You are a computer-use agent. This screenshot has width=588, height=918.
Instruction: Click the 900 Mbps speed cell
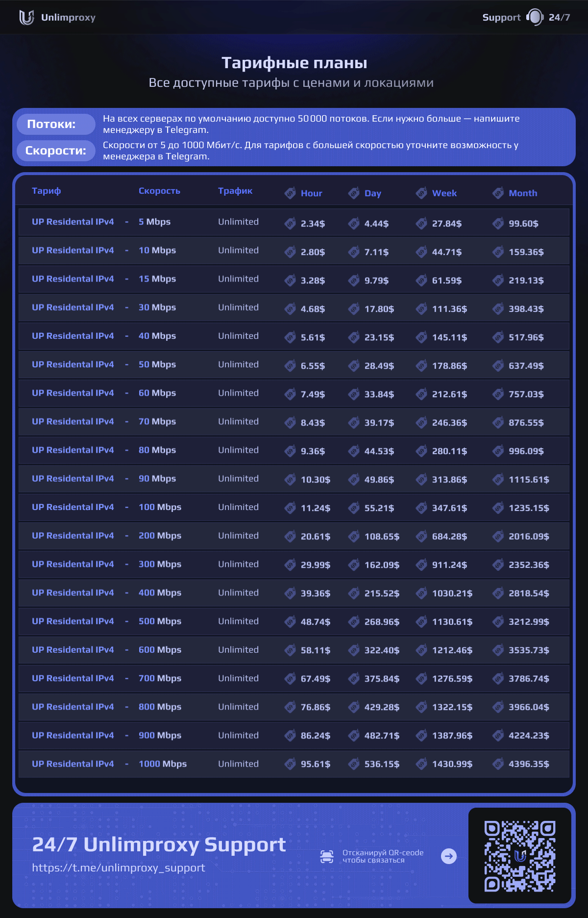click(160, 735)
